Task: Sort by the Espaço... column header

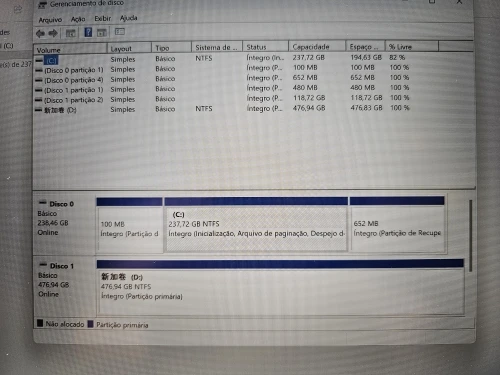Action: click(x=365, y=46)
